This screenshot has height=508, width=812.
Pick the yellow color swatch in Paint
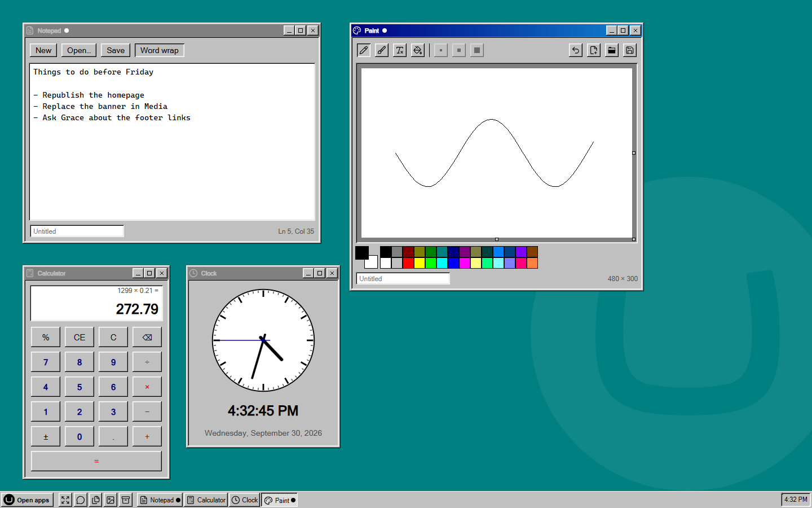coord(420,263)
